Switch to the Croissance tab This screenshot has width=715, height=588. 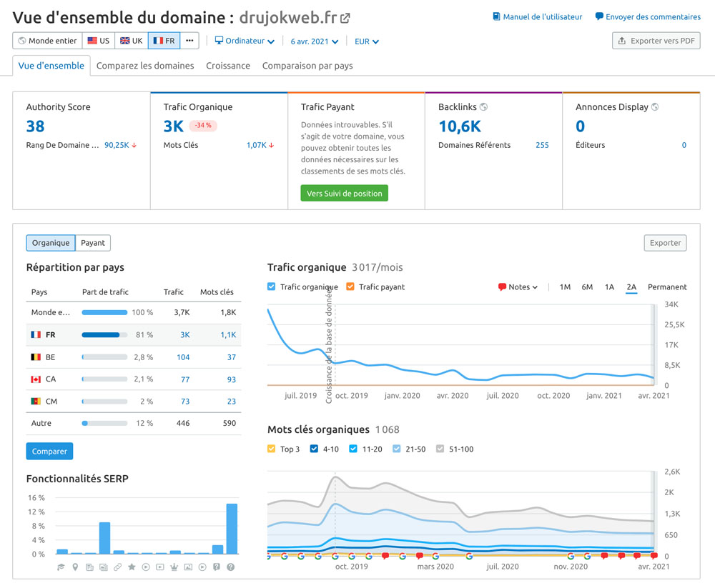point(228,66)
